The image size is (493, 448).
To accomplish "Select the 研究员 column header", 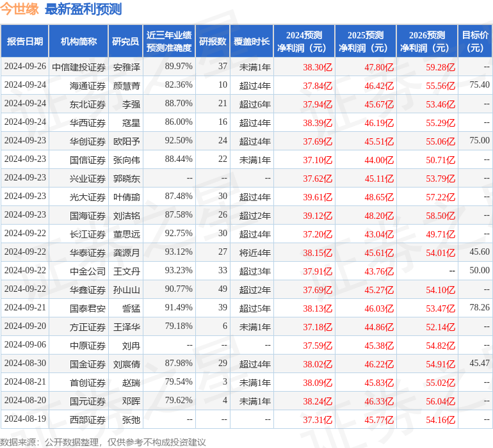I will coord(125,41).
